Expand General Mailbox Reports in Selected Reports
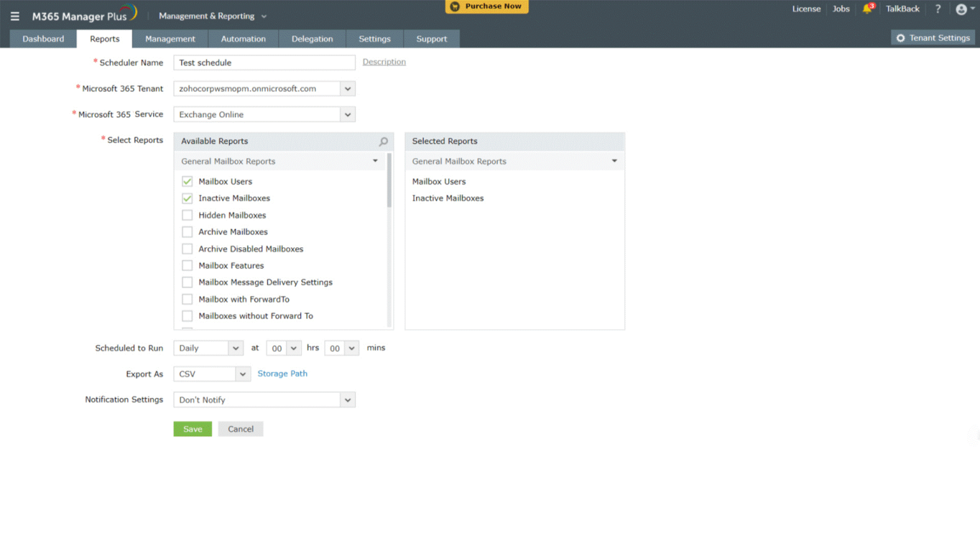This screenshot has width=980, height=551. (x=614, y=161)
